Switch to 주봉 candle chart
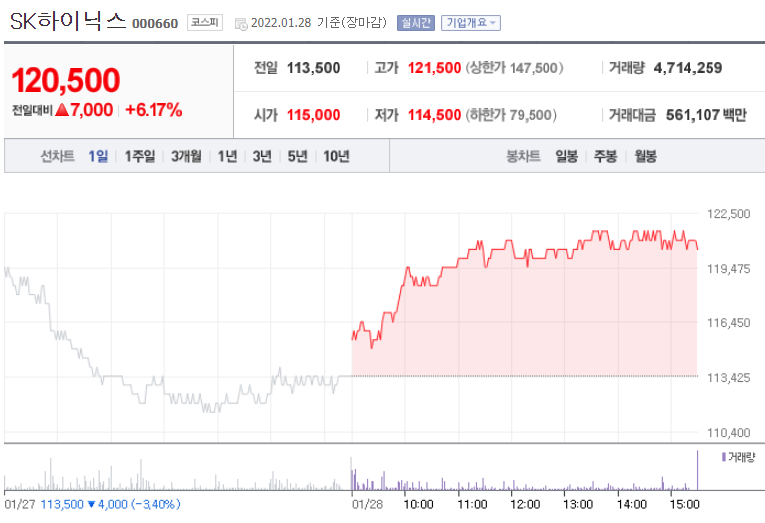Image resolution: width=765 pixels, height=523 pixels. 605,156
